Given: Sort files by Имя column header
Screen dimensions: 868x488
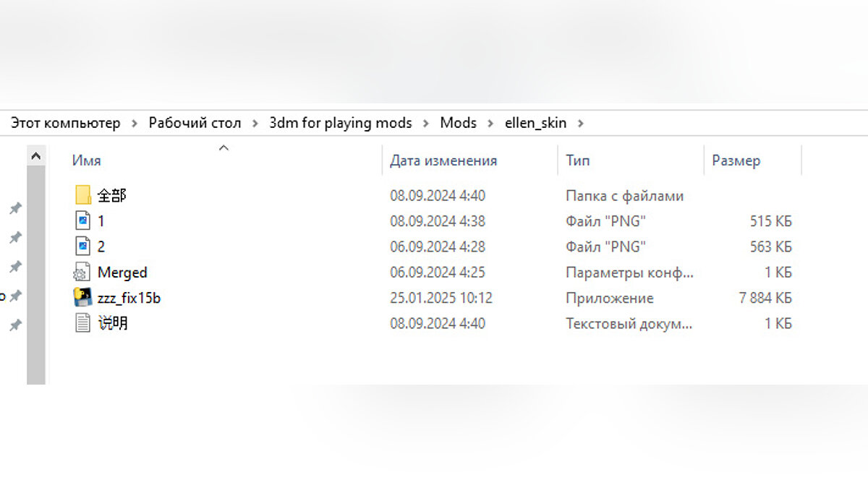Looking at the screenshot, I should [86, 160].
